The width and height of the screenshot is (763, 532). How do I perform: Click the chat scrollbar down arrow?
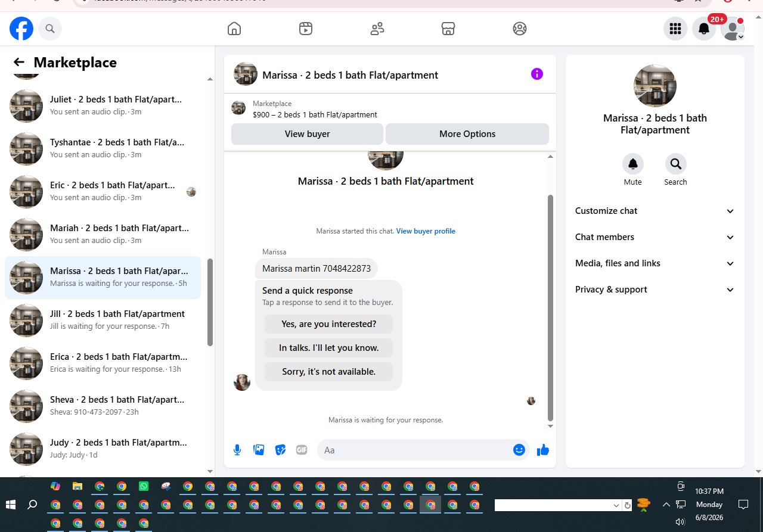[550, 427]
